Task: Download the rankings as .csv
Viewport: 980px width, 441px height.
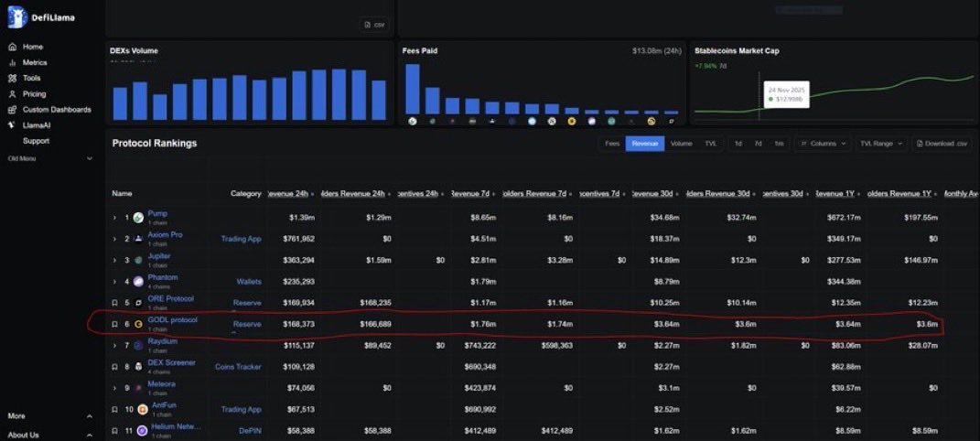Action: click(942, 144)
